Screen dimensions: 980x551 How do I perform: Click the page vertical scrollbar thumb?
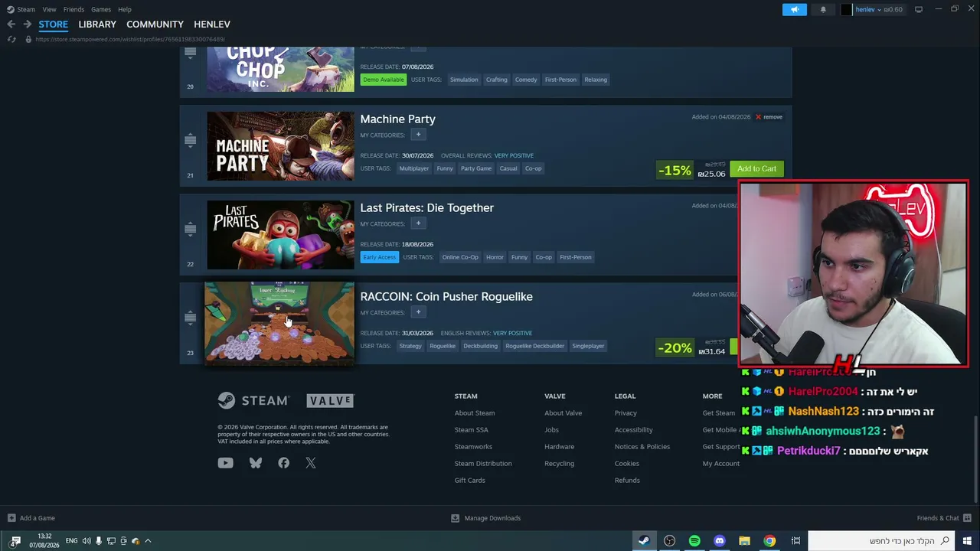tap(975, 459)
